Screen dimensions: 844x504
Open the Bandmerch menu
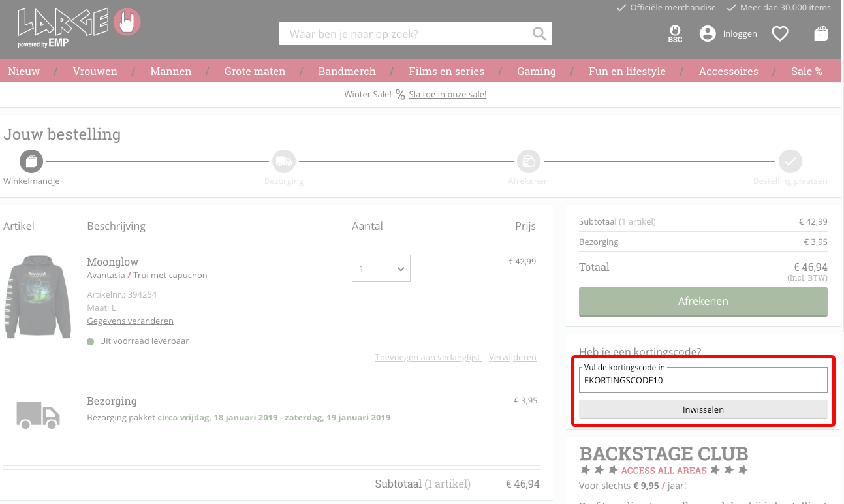click(347, 71)
